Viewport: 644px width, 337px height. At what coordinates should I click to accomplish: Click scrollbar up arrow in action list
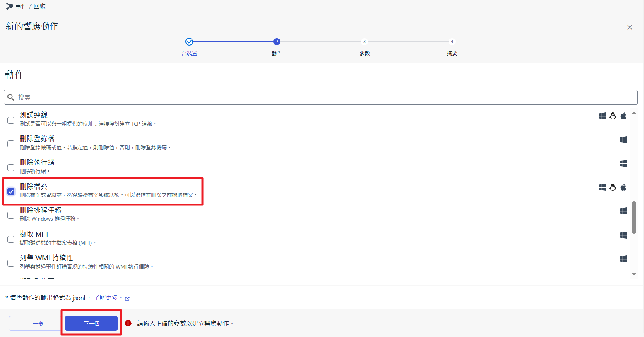634,113
